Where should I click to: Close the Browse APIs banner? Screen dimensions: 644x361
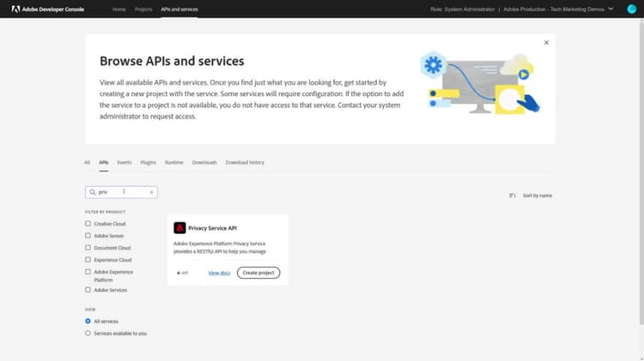(546, 43)
